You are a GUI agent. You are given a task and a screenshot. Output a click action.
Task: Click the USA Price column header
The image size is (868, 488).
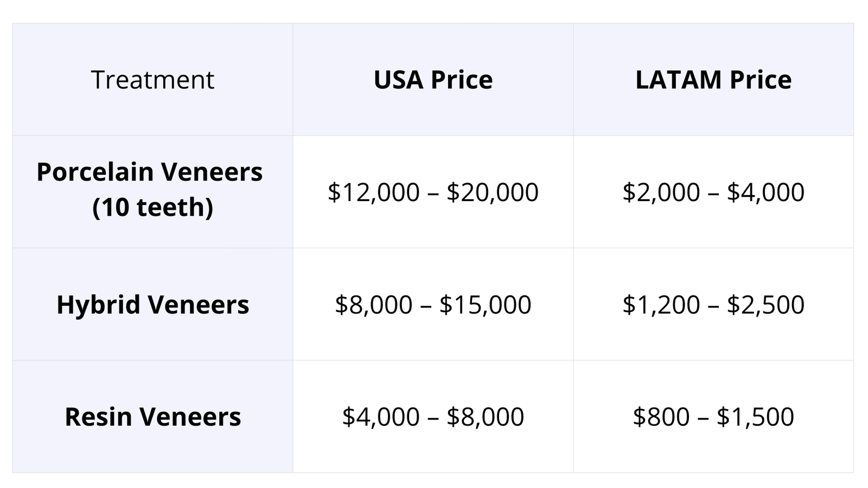tap(433, 80)
